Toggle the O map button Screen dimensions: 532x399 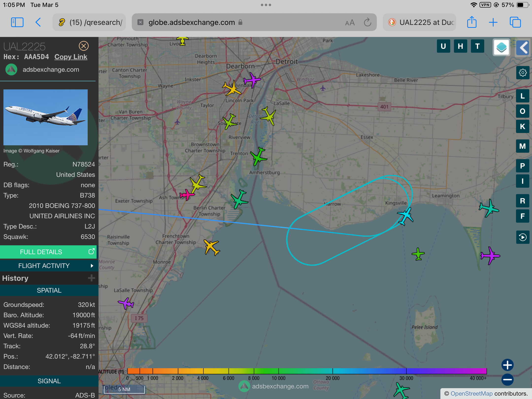[x=523, y=111]
